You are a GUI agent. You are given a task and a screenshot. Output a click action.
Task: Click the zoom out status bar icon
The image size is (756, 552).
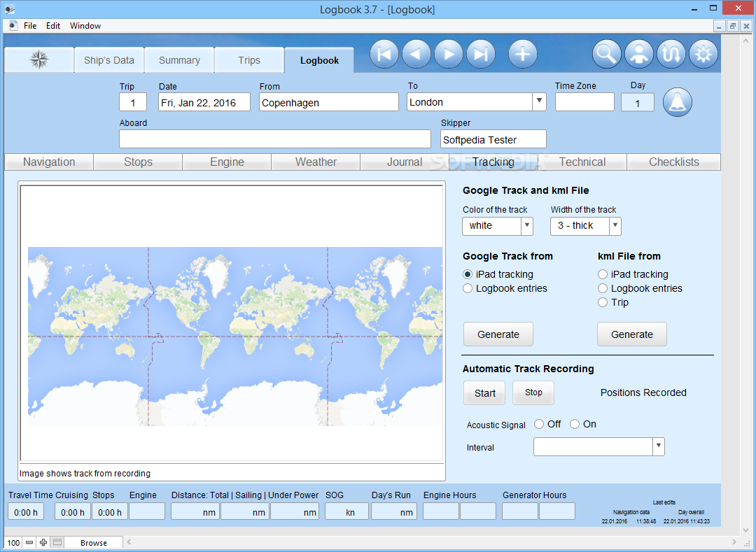click(29, 542)
